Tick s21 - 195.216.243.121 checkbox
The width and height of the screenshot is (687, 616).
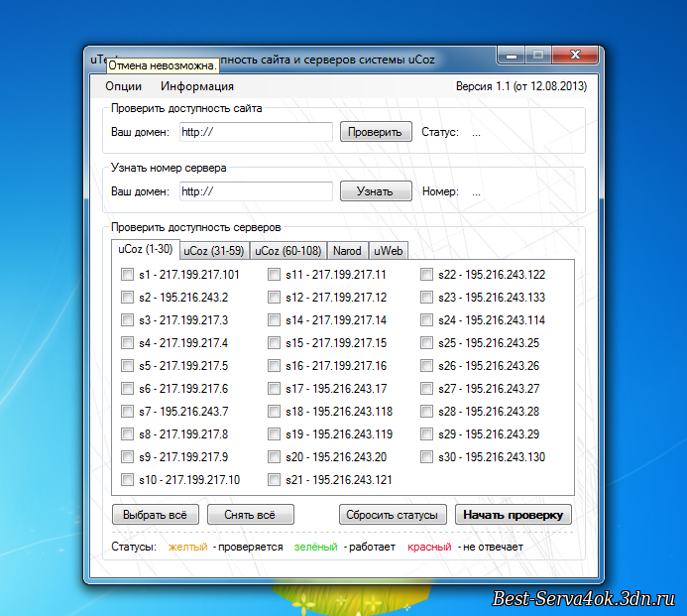tap(274, 480)
